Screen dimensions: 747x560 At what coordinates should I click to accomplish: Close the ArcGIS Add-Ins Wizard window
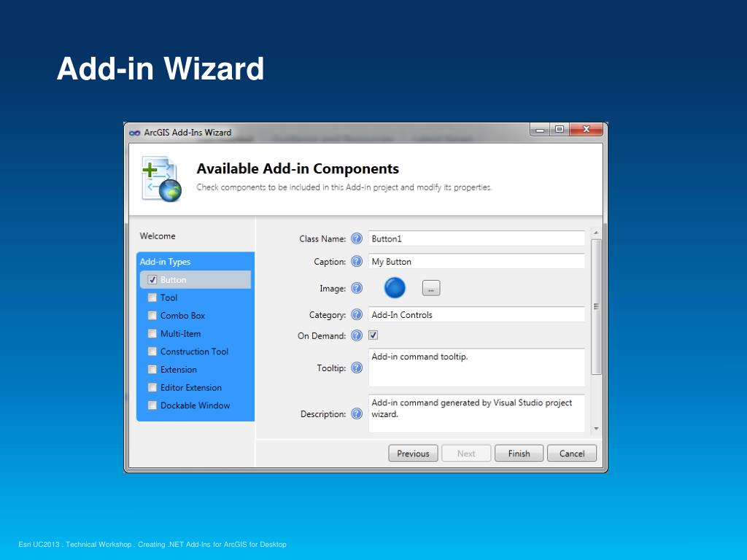tap(587, 130)
